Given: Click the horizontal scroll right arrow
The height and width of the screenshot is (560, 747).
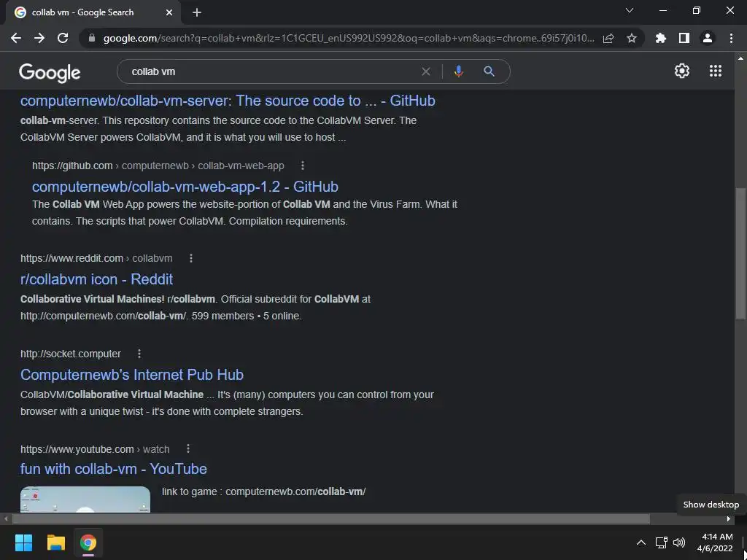Looking at the screenshot, I should click(729, 518).
